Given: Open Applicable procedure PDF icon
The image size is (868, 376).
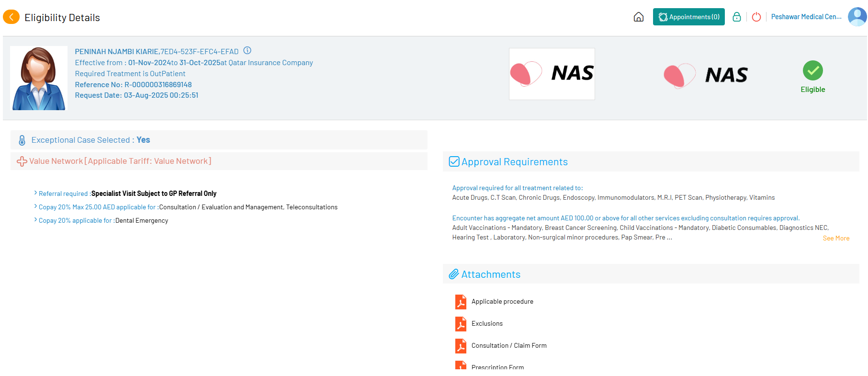Looking at the screenshot, I should pyautogui.click(x=461, y=302).
